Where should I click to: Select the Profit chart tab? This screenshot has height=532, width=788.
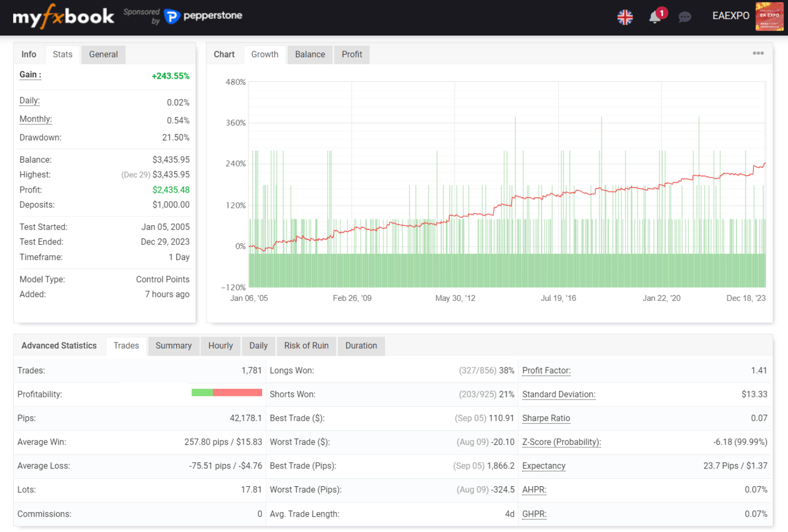(x=352, y=54)
